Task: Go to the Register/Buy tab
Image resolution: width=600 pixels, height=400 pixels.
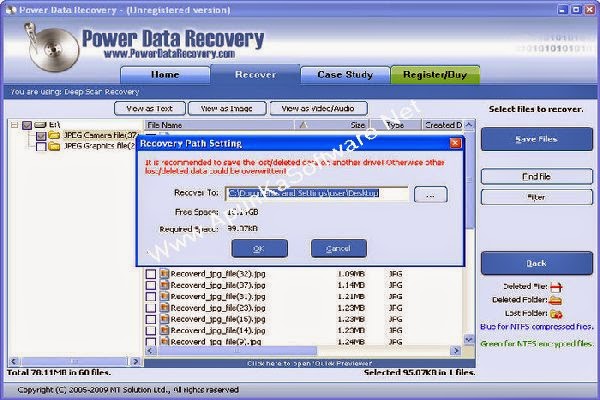Action: coord(435,75)
